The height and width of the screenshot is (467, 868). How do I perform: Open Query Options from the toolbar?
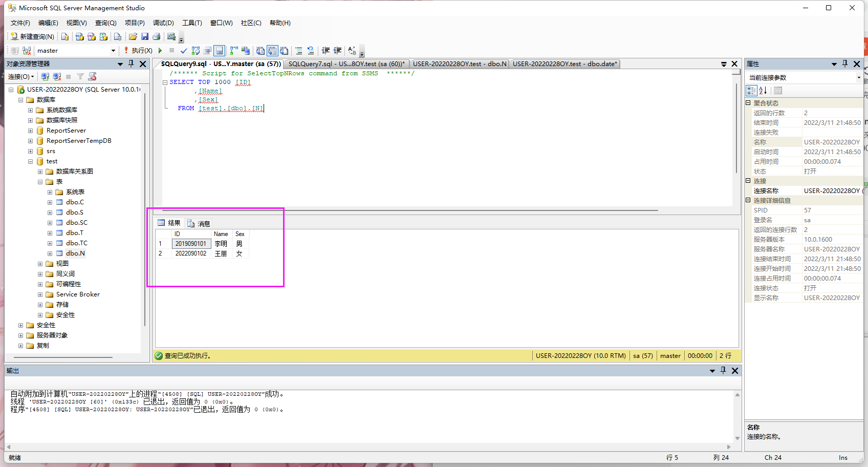point(207,51)
